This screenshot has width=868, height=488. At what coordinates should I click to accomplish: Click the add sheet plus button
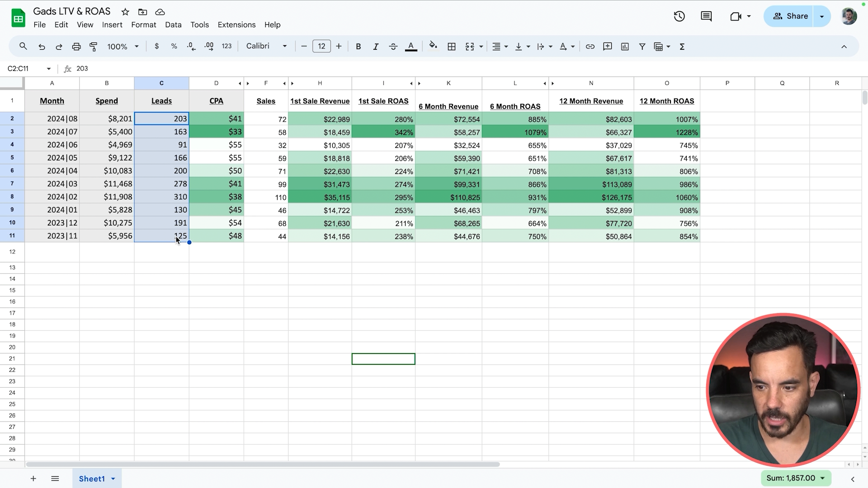(x=33, y=479)
